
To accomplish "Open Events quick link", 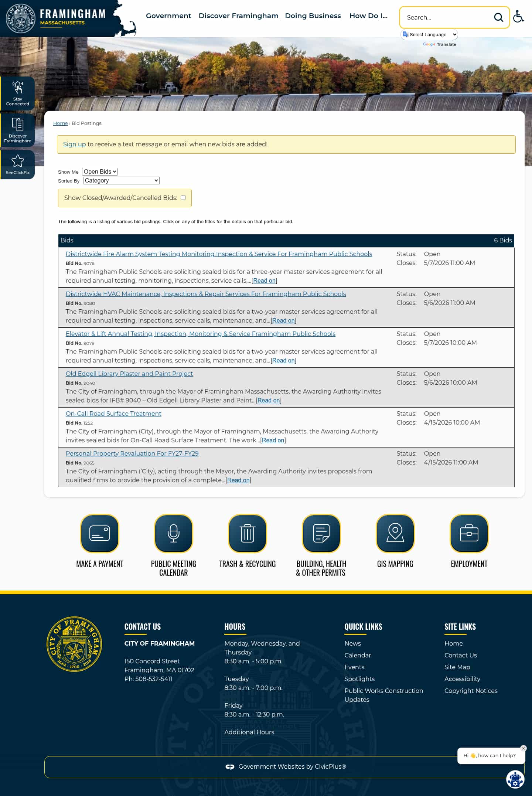I will tap(354, 667).
